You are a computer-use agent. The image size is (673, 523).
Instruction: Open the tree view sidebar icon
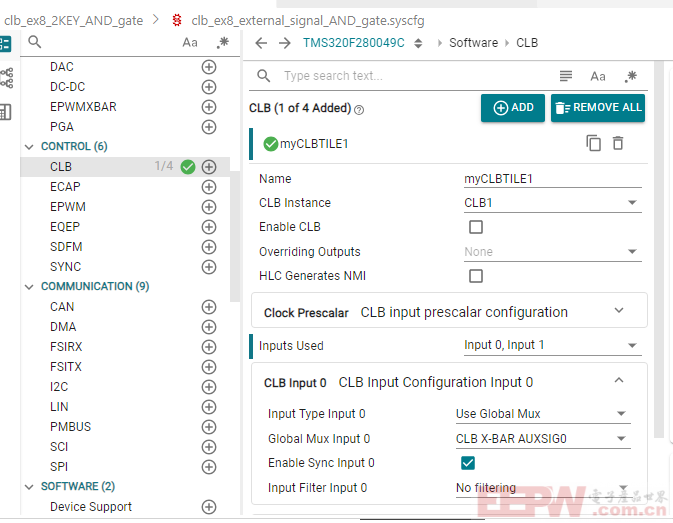click(x=7, y=78)
